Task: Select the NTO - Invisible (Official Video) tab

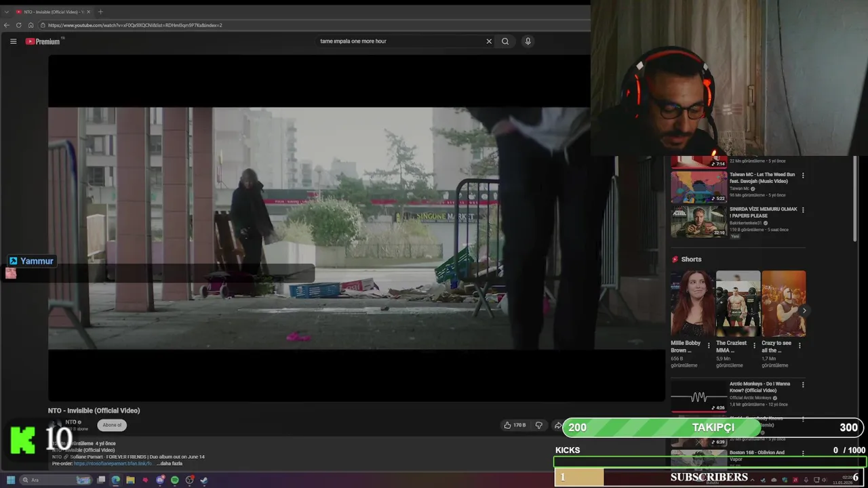Action: (x=53, y=12)
